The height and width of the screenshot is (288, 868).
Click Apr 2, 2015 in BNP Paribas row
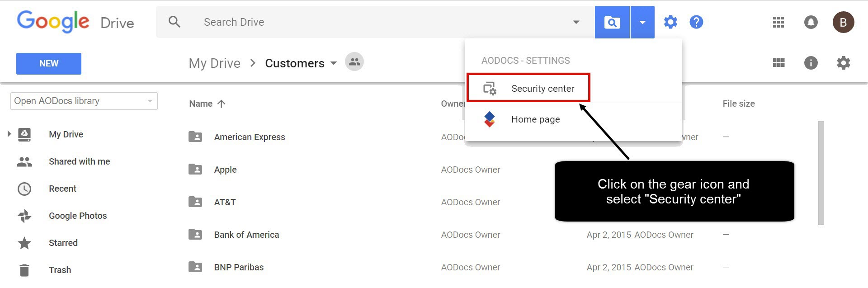tap(609, 267)
